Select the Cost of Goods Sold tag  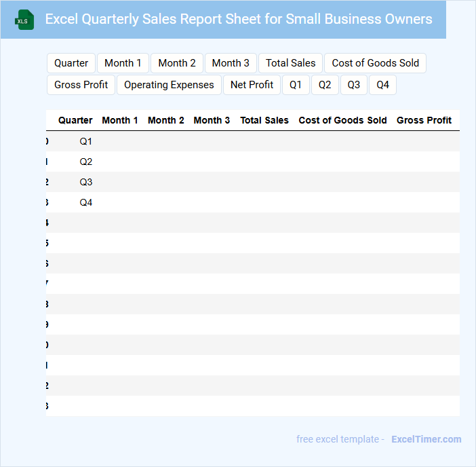coord(375,63)
